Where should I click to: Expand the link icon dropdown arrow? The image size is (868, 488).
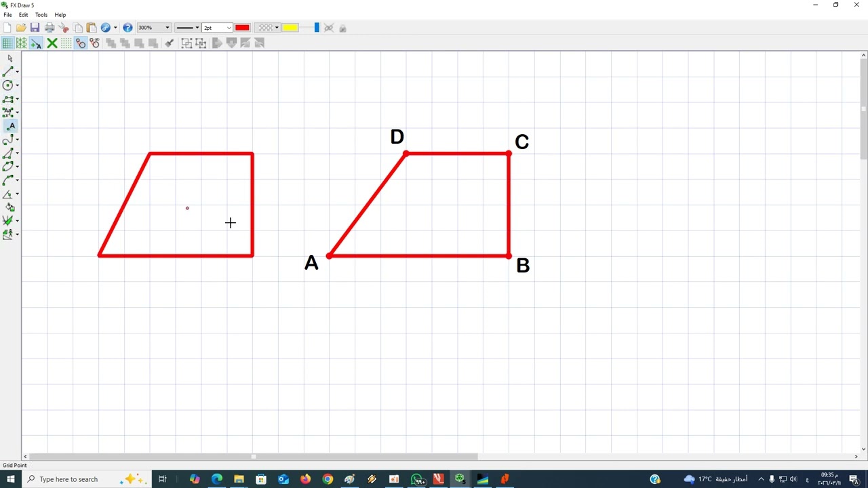(x=115, y=28)
